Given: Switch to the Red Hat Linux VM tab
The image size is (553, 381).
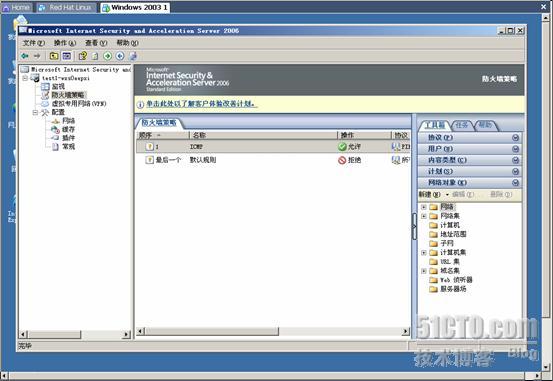Looking at the screenshot, I should pyautogui.click(x=67, y=7).
